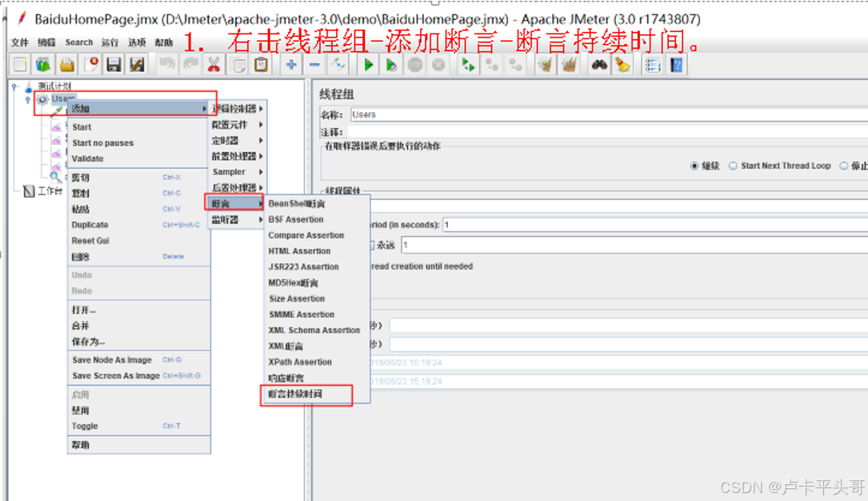Click the Collapse All minus toolbar icon
Screen dimensions: 868x501
tap(314, 65)
